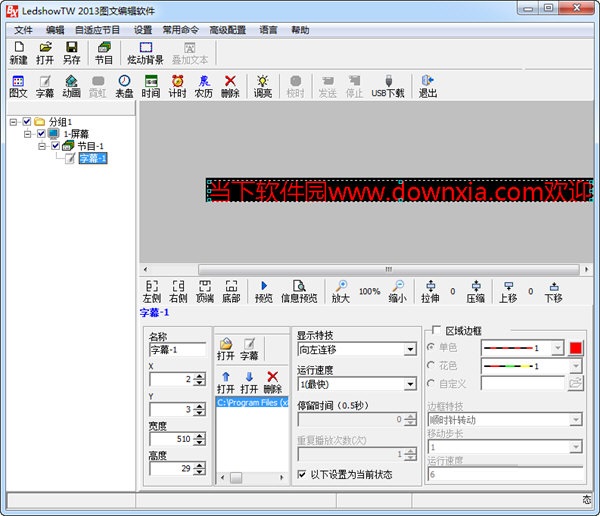Image resolution: width=600 pixels, height=516 pixels.
Task: Open 调亮 brightness adjustment
Action: (x=263, y=87)
